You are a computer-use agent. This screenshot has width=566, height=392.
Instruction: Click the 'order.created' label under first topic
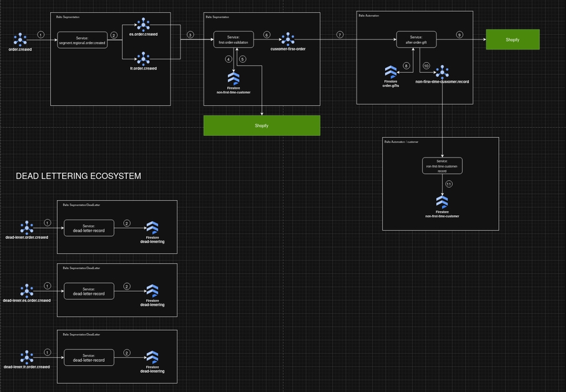click(20, 50)
